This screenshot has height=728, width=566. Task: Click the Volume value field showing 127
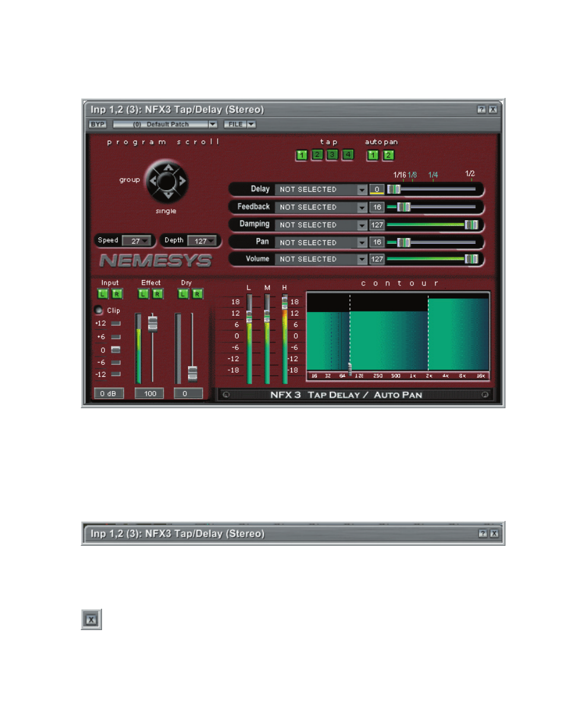(377, 259)
